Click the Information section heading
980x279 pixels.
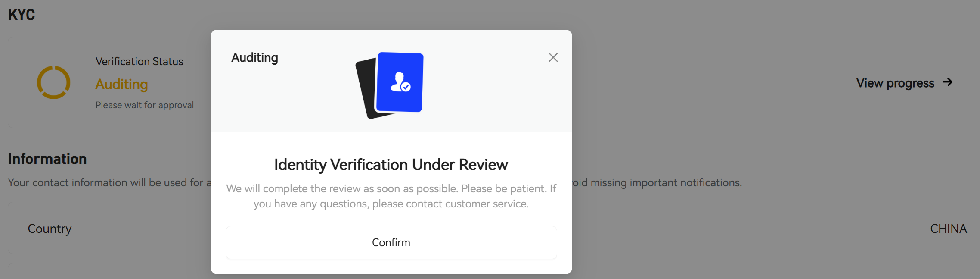click(47, 159)
